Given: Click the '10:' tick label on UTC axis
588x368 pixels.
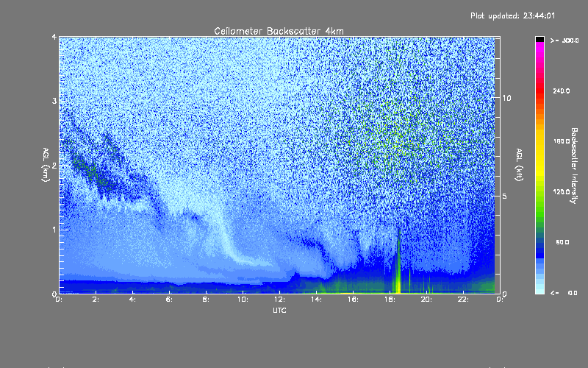Looking at the screenshot, I should click(x=243, y=300).
